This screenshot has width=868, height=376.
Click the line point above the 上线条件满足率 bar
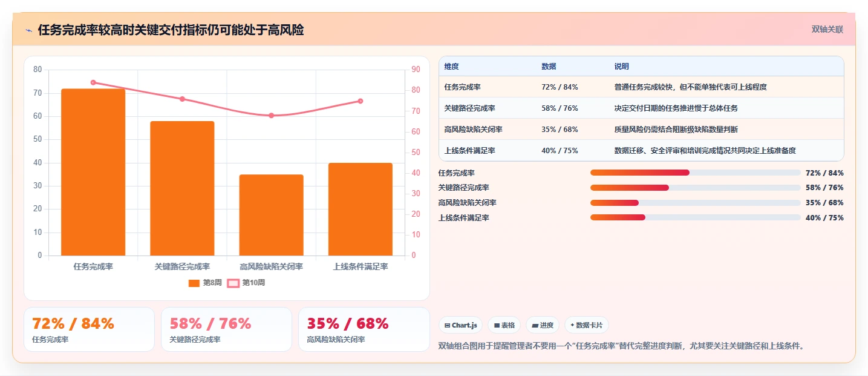[x=361, y=101]
